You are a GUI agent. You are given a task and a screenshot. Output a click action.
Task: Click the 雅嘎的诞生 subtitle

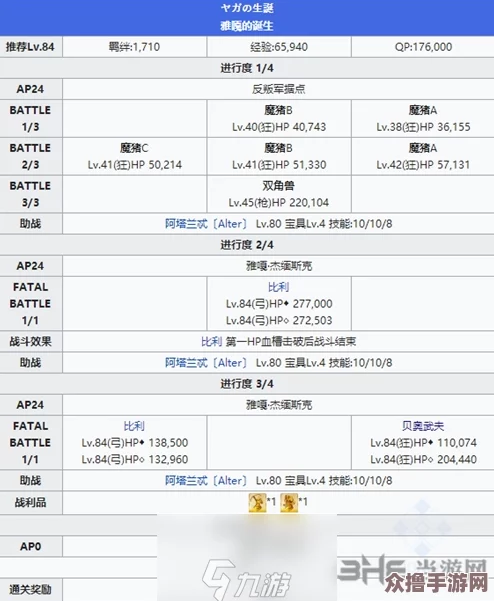click(x=247, y=26)
